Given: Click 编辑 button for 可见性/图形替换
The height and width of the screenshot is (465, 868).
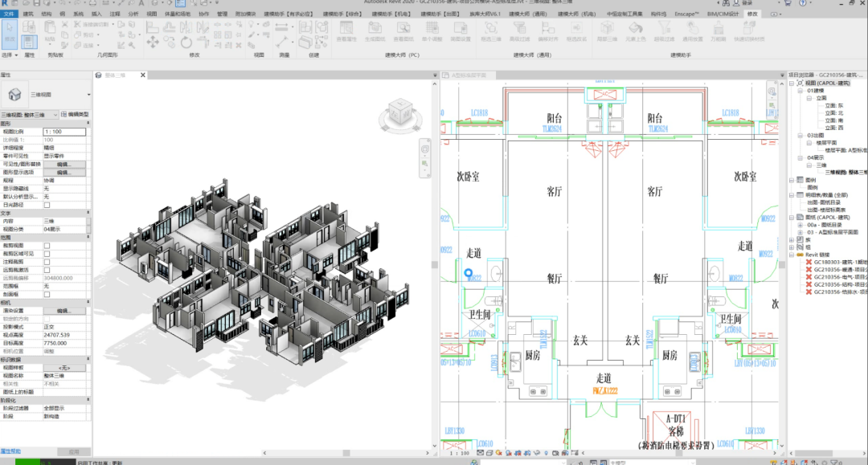Looking at the screenshot, I should pos(64,164).
